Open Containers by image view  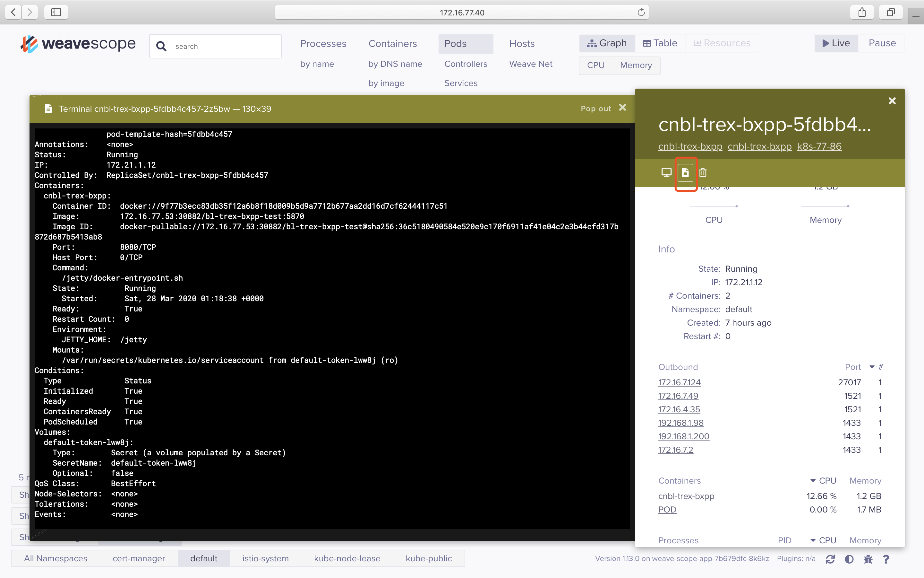pos(386,83)
